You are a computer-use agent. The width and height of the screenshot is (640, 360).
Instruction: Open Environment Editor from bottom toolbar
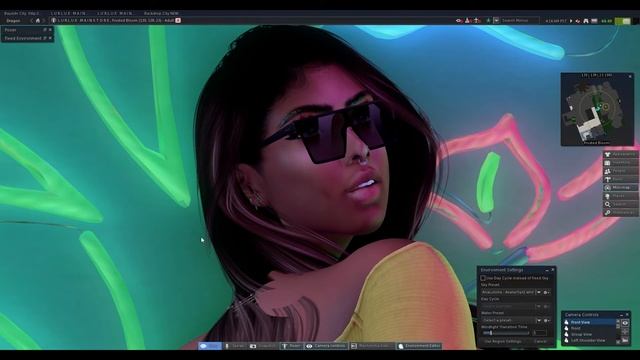[x=420, y=346]
